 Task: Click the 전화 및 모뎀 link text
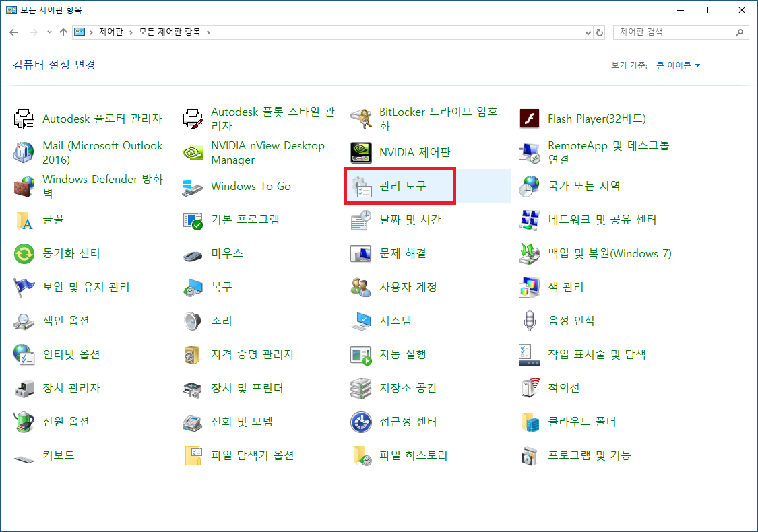(242, 422)
